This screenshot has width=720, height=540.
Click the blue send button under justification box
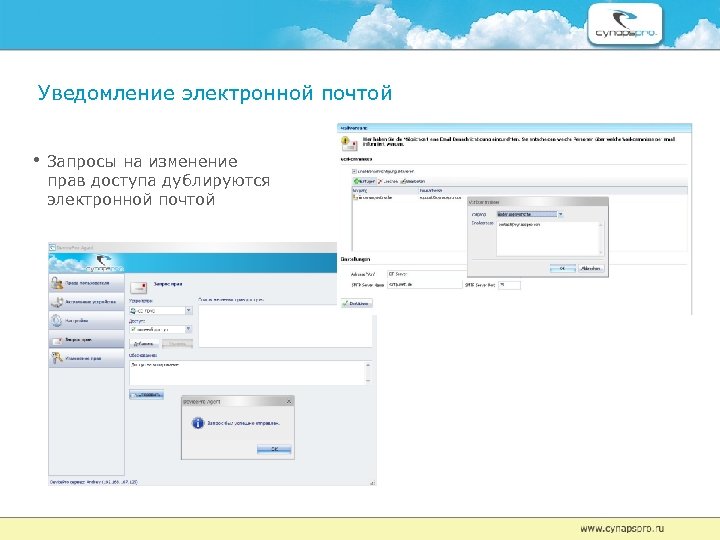pyautogui.click(x=146, y=394)
